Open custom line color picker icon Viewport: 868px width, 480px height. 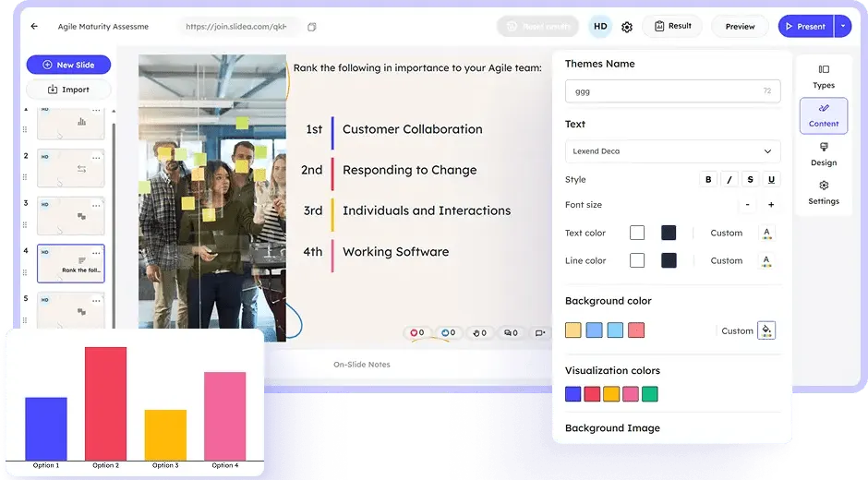[767, 261]
